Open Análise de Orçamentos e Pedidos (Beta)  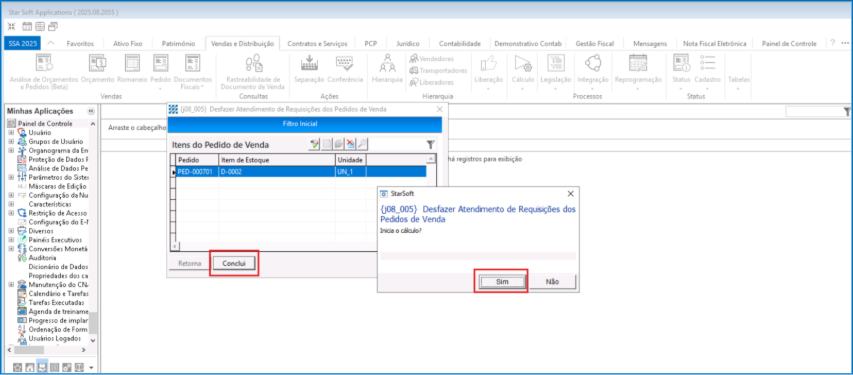tap(44, 71)
